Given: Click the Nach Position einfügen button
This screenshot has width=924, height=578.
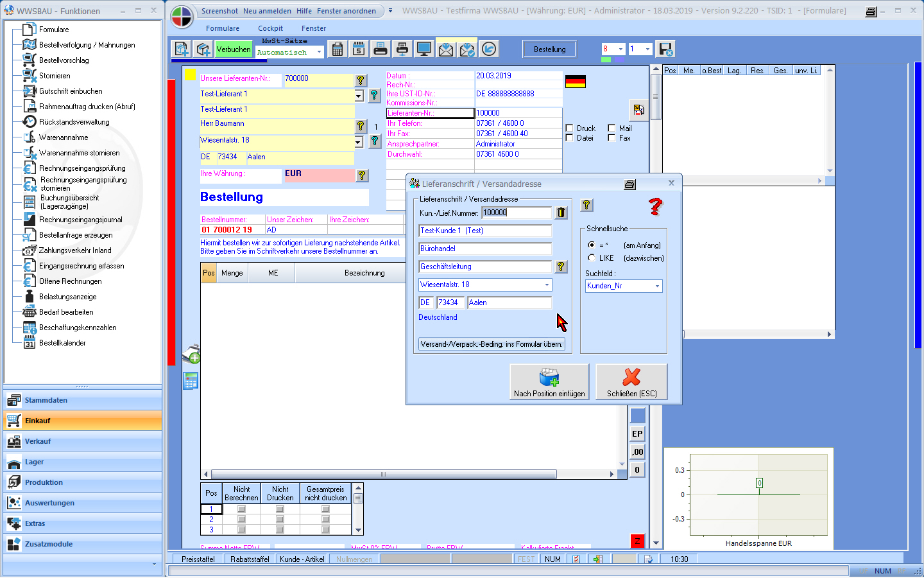Looking at the screenshot, I should (x=549, y=381).
